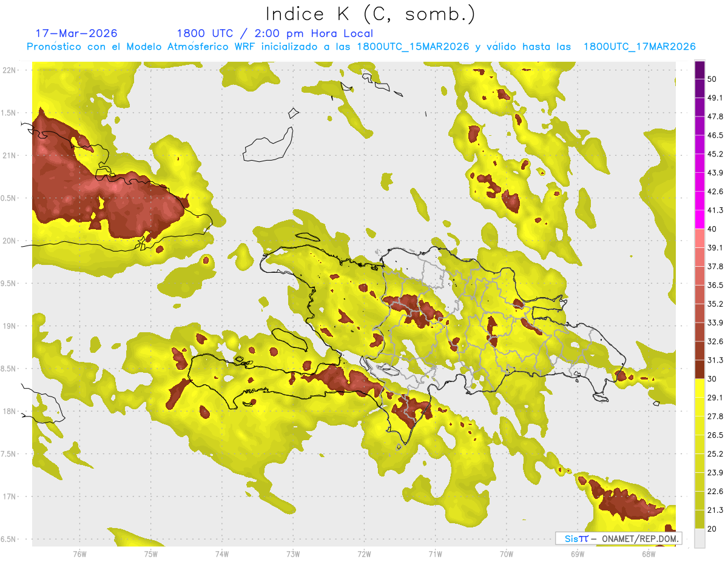This screenshot has height=562, width=728.
Task: Click the "20N" latitude label
Action: [x=9, y=241]
